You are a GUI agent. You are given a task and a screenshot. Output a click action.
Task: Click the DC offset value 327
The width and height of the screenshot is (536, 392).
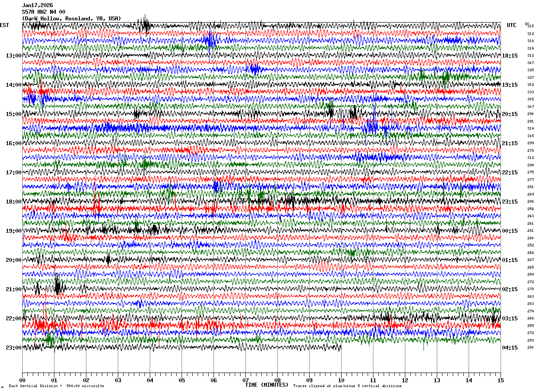530,77
